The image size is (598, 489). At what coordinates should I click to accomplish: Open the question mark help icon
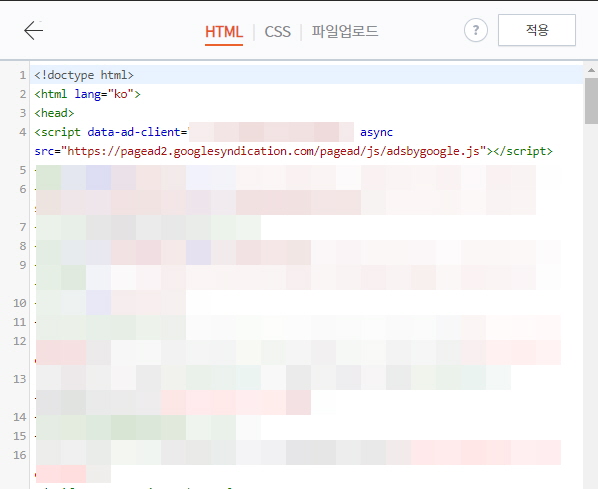476,30
